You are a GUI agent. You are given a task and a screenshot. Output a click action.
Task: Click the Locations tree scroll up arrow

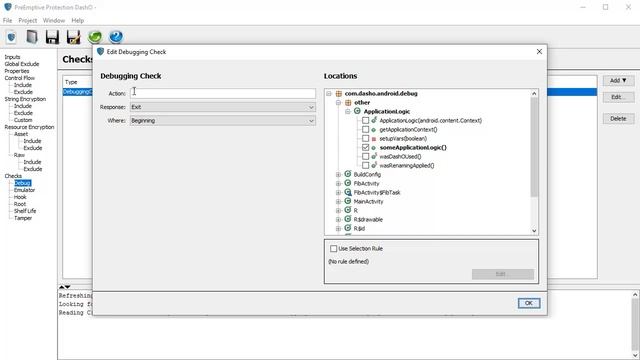point(534,93)
